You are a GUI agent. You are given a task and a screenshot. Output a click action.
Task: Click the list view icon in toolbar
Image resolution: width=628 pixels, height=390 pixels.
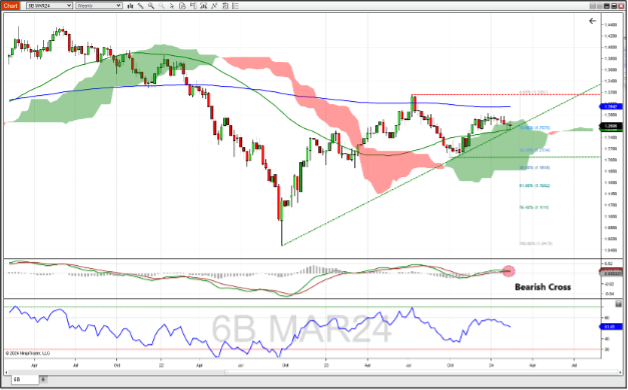(235, 6)
